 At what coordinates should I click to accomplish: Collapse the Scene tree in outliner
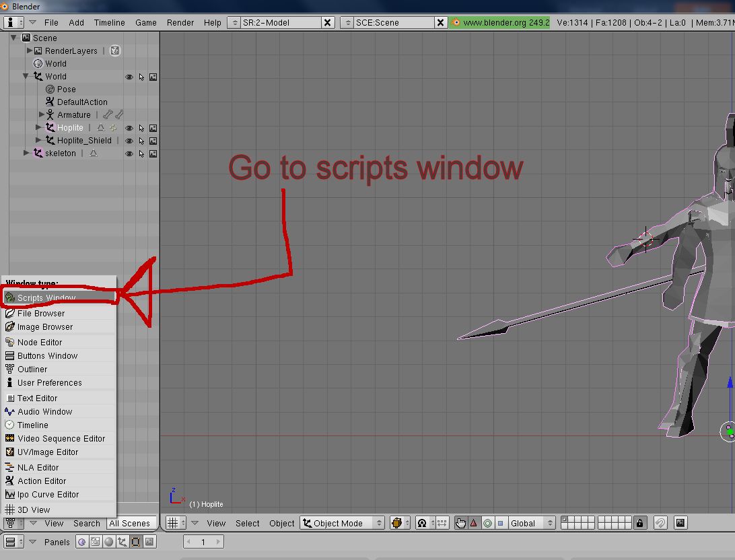tap(14, 38)
